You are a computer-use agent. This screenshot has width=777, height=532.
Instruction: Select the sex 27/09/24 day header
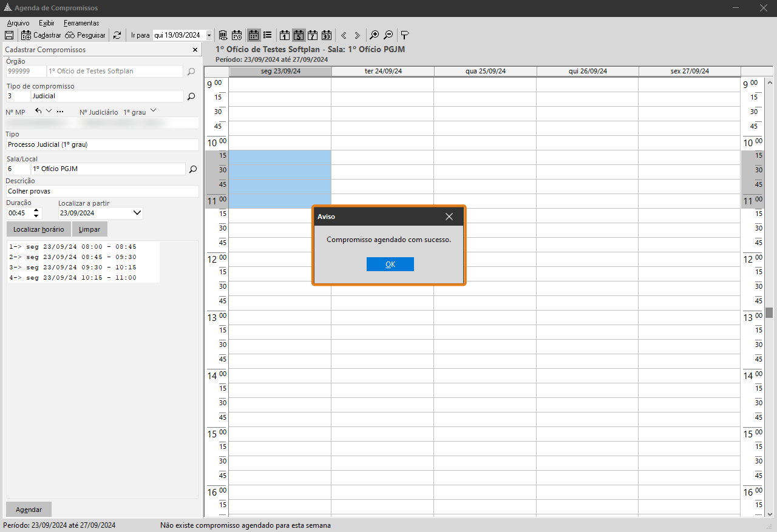[690, 71]
